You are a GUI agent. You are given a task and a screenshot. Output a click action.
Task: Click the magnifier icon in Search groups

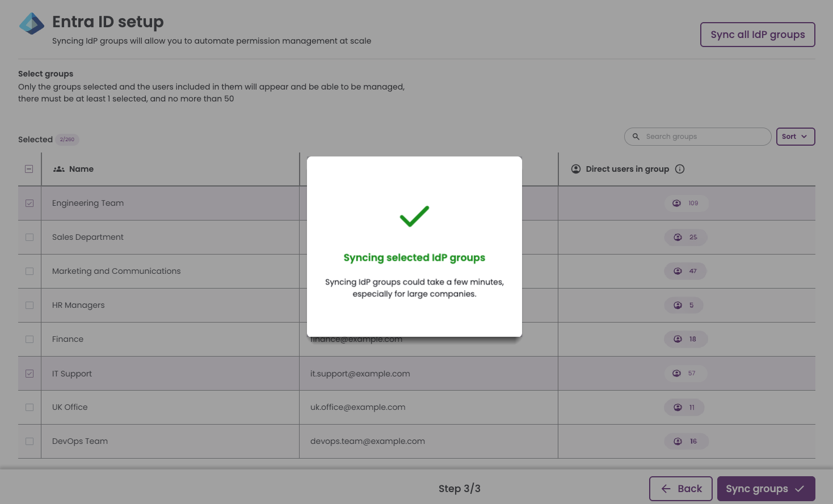coord(636,137)
